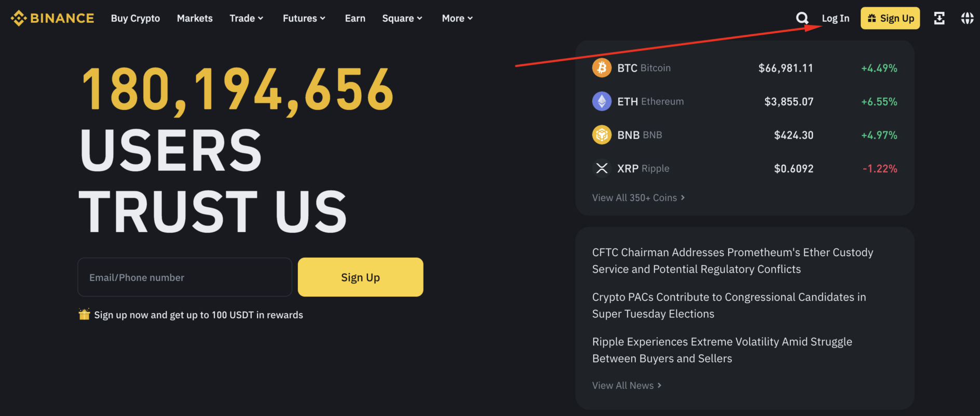980x416 pixels.
Task: Open the download app icon
Action: (x=940, y=18)
